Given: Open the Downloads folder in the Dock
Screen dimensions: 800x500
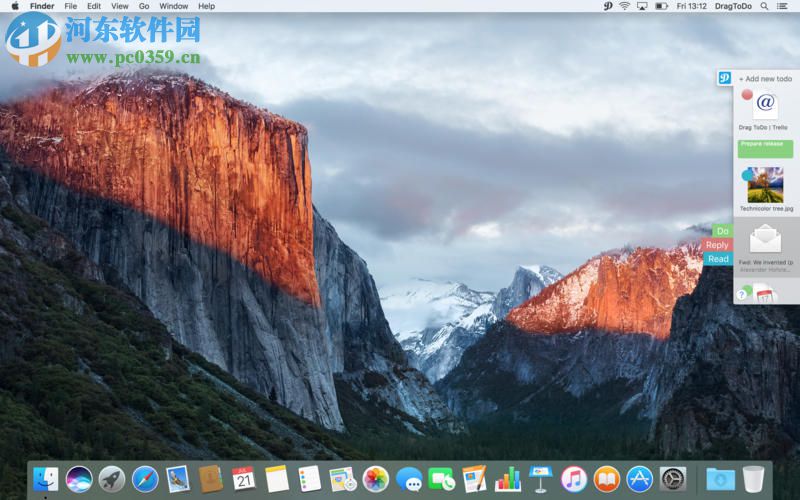Looking at the screenshot, I should 720,479.
